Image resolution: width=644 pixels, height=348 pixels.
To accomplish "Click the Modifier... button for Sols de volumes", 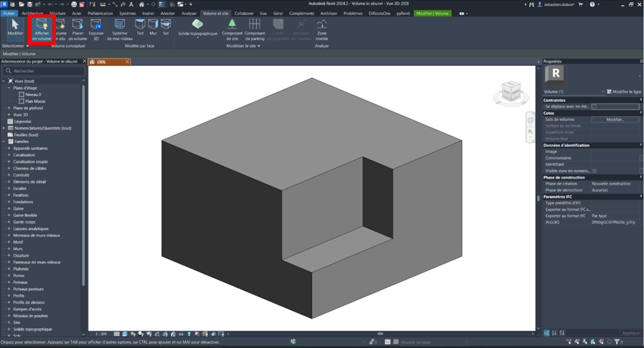I will pos(615,119).
